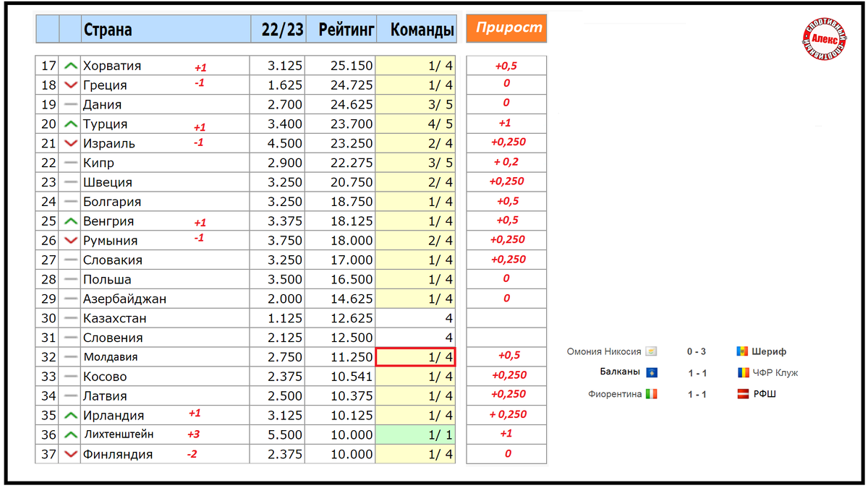Click the red down arrow for Израиль

pyautogui.click(x=70, y=144)
